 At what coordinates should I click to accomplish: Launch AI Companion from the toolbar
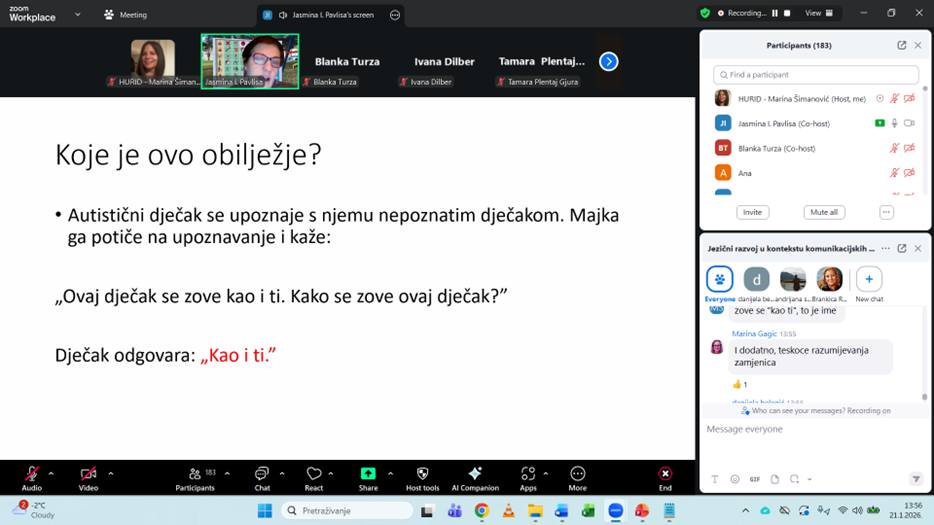coord(475,473)
